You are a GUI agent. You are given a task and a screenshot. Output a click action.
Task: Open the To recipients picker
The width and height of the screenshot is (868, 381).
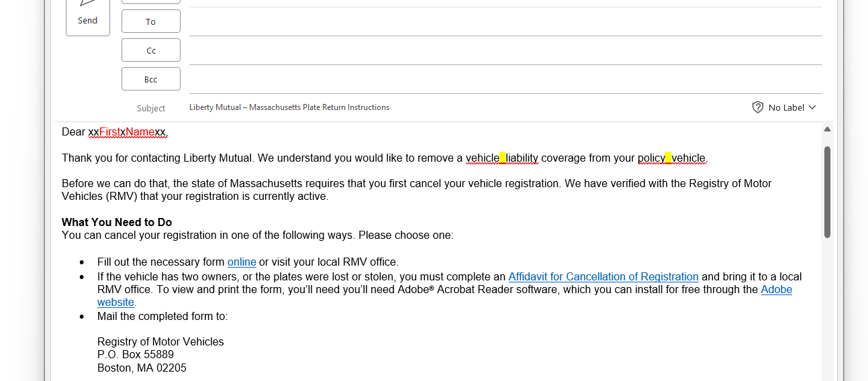151,21
